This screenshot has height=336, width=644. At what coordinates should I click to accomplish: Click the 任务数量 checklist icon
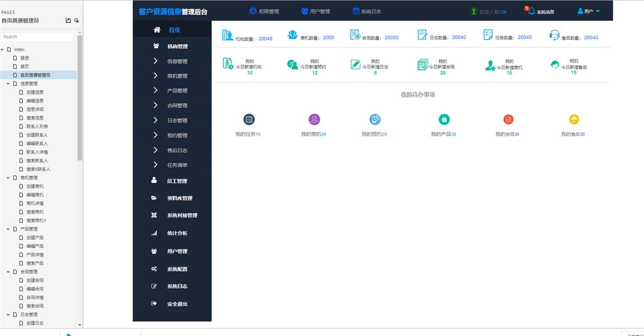coord(488,35)
